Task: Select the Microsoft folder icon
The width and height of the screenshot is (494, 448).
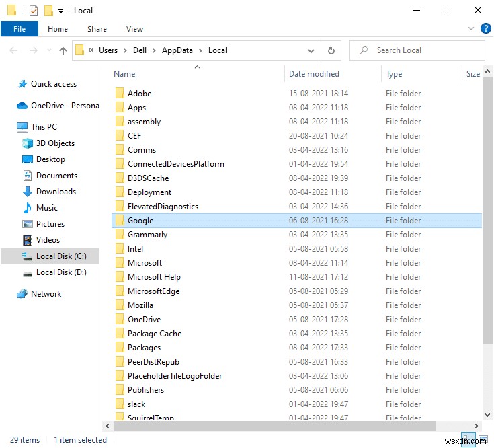Action: (120, 262)
